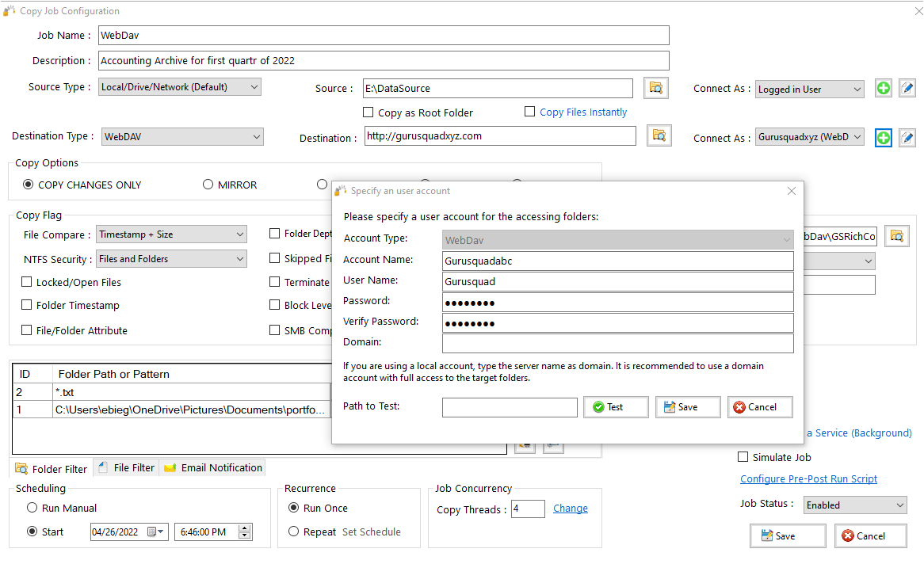Viewport: 924px width, 564px height.
Task: Open the date picker calendar icon
Action: coord(152,532)
